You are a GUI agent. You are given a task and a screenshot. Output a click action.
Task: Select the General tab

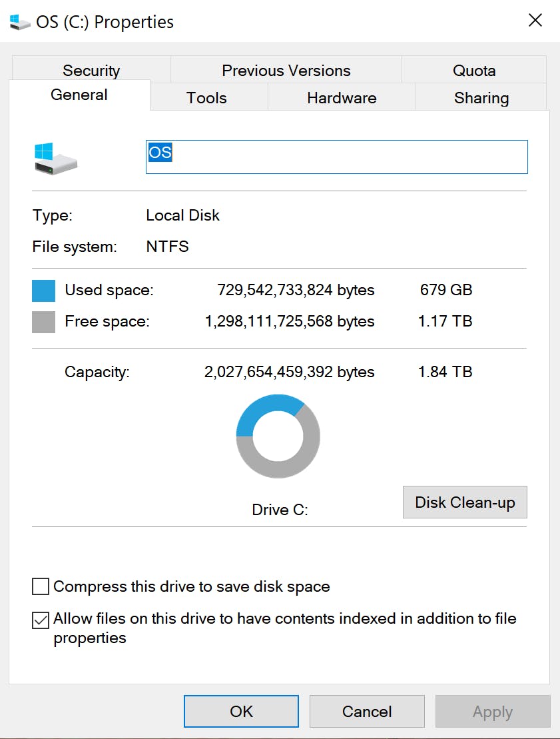tap(79, 95)
